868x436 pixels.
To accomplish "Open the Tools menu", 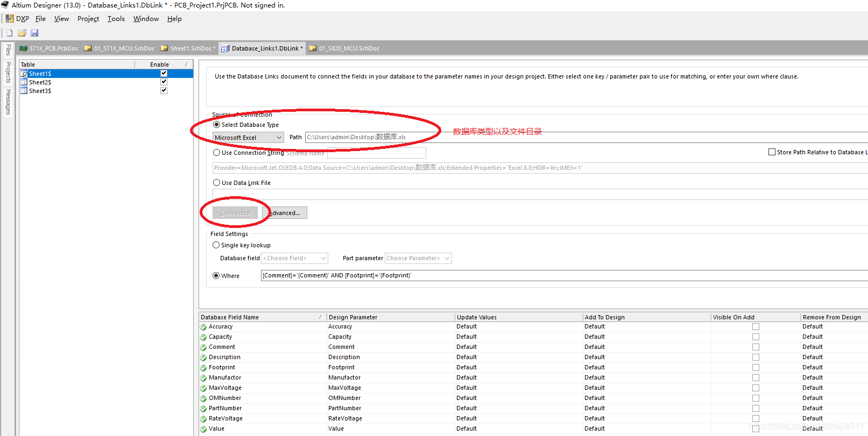I will pyautogui.click(x=116, y=19).
